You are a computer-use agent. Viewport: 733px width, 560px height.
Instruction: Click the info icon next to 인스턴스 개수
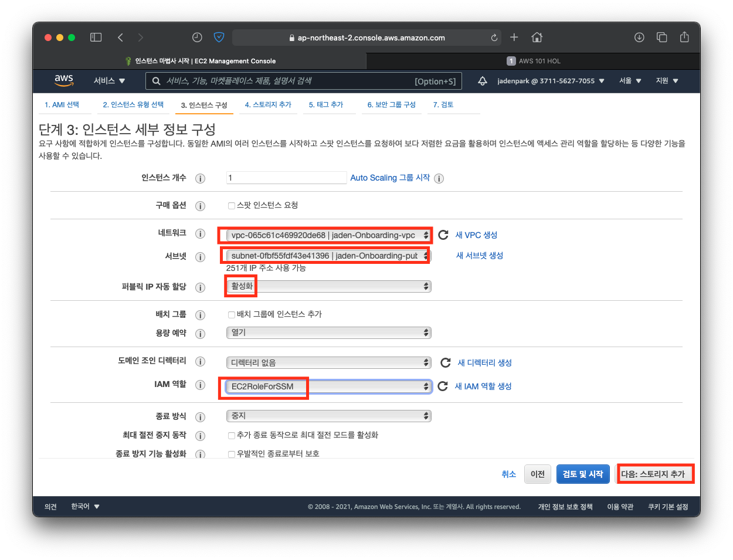click(200, 178)
